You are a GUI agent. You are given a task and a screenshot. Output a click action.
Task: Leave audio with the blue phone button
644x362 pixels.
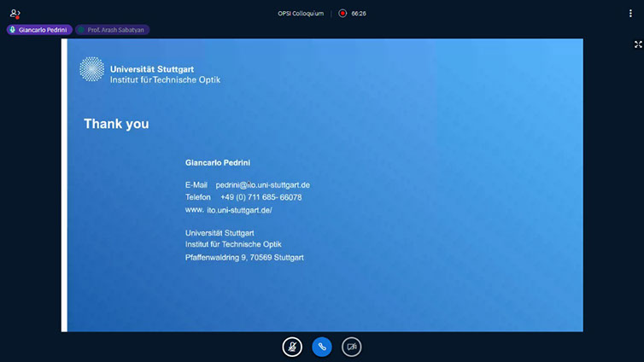(x=322, y=347)
